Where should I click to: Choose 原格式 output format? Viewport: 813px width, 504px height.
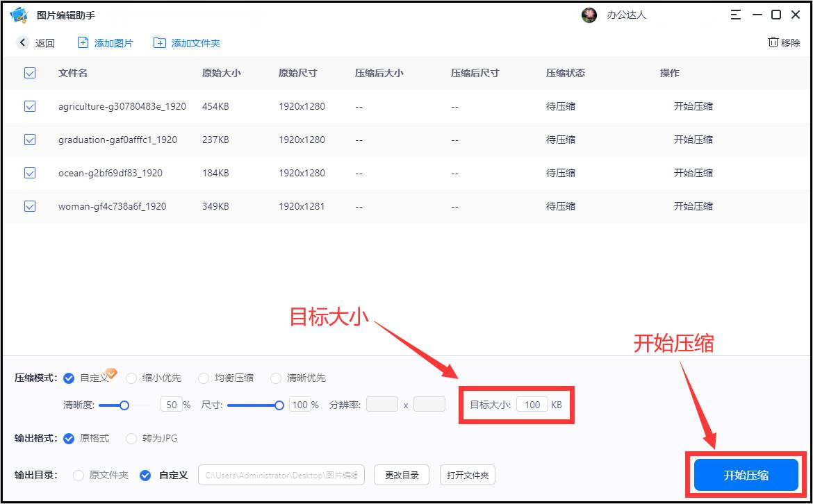coord(68,438)
